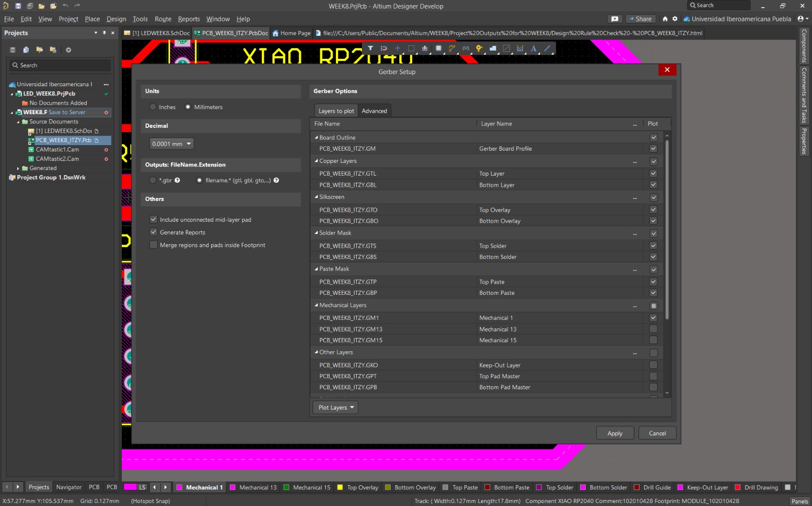Click the Redo arrow in the title bar
812x506 pixels.
[77, 6]
